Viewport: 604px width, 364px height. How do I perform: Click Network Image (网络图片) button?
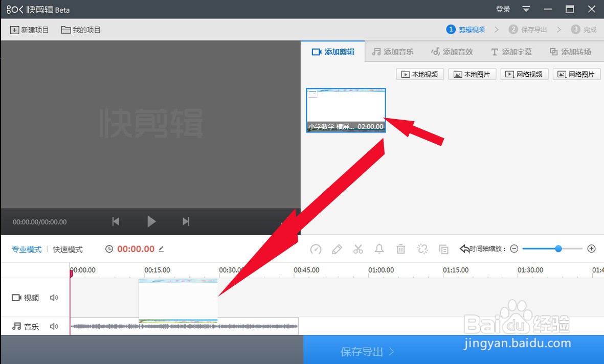pos(577,74)
